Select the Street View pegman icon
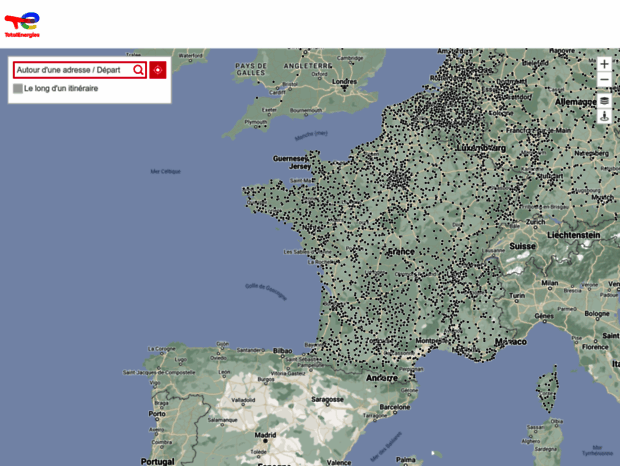Viewport: 620px width, 466px height. point(604,116)
